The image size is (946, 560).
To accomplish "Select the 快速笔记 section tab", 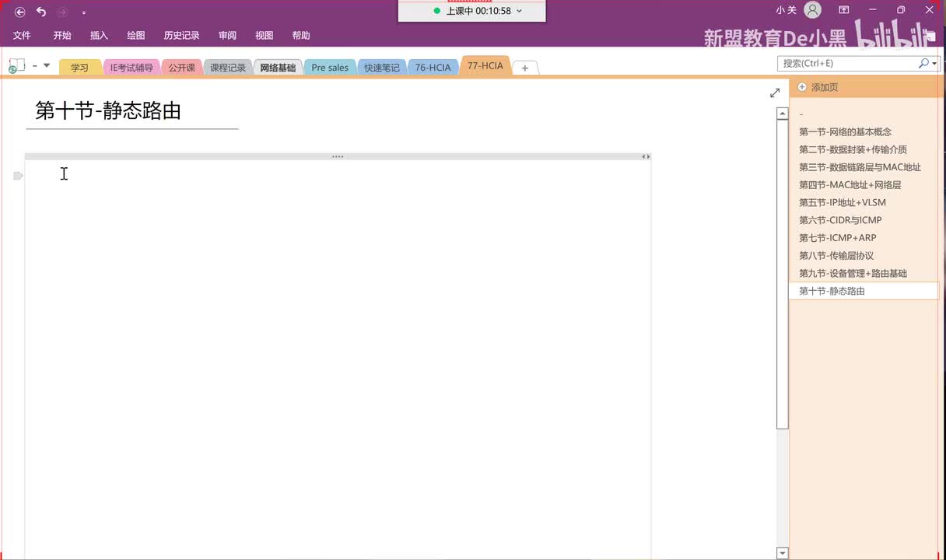I will tap(381, 68).
